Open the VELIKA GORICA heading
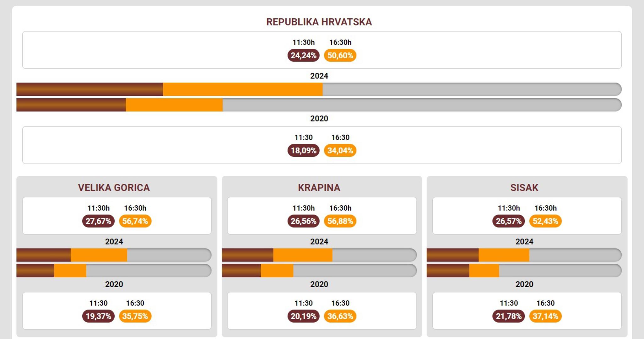 pyautogui.click(x=114, y=188)
